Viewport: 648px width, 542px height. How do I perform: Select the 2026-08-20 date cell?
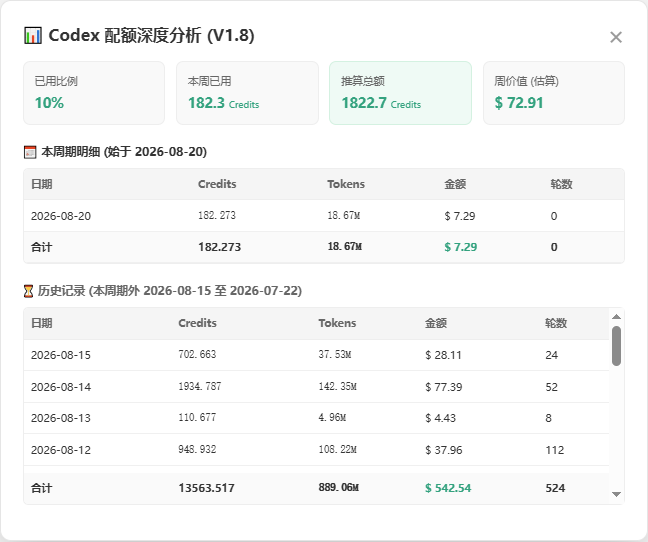point(61,216)
